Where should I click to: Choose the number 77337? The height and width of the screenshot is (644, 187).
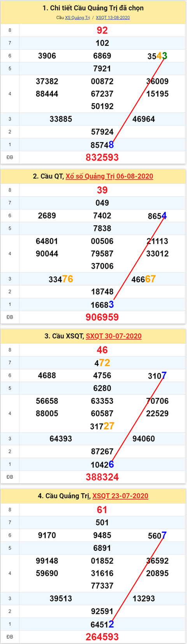pos(102,585)
